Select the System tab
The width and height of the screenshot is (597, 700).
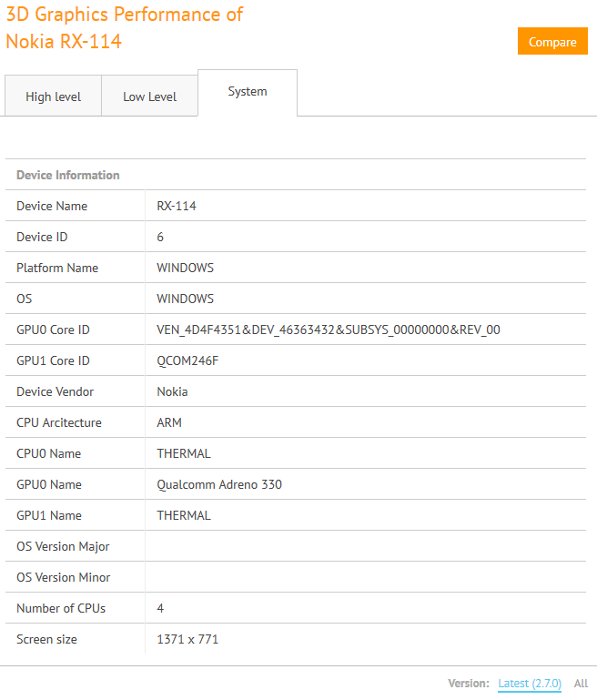coord(248,92)
